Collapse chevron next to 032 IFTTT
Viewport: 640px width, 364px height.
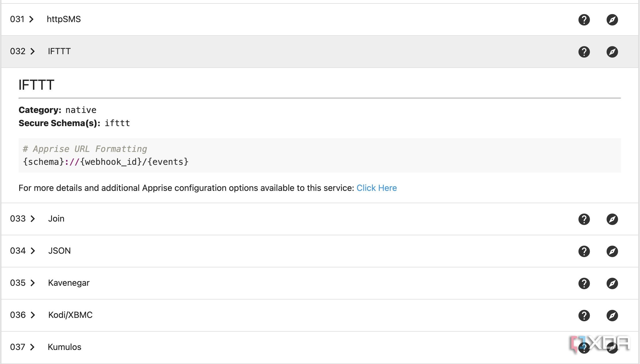[33, 51]
